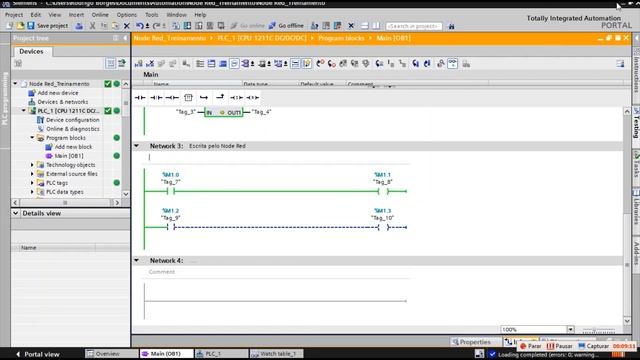
Task: Select Add new block in tree
Action: (x=73, y=147)
